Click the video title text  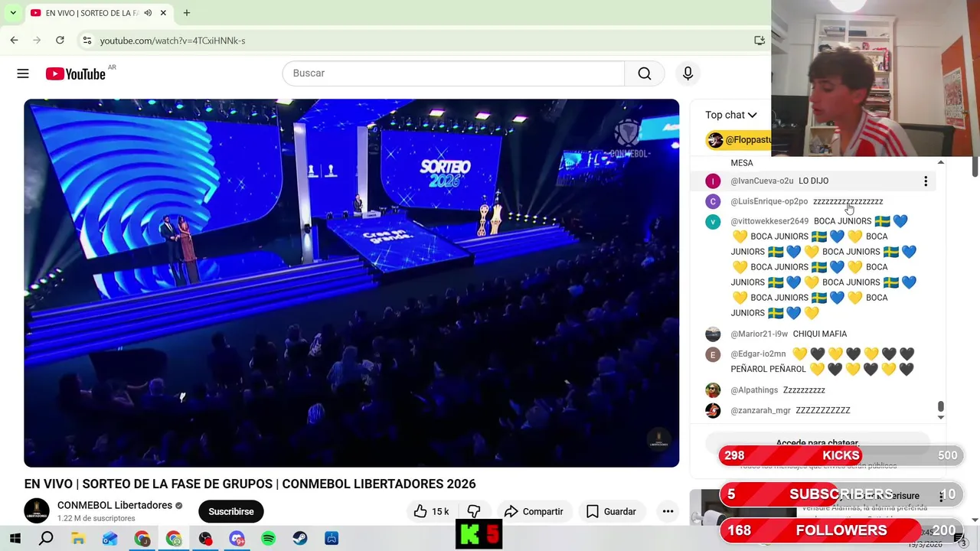tap(250, 484)
